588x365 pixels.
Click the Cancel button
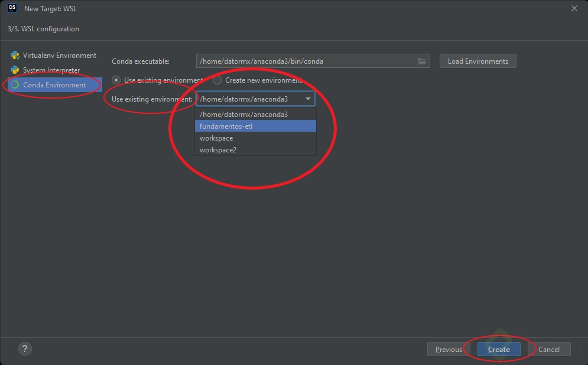click(549, 349)
